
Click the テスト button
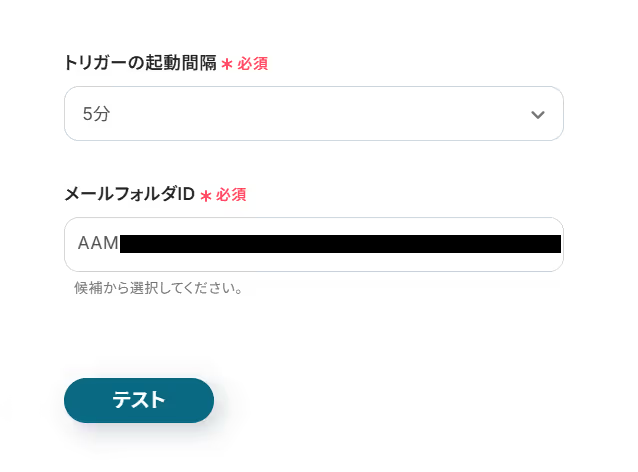[x=139, y=400]
